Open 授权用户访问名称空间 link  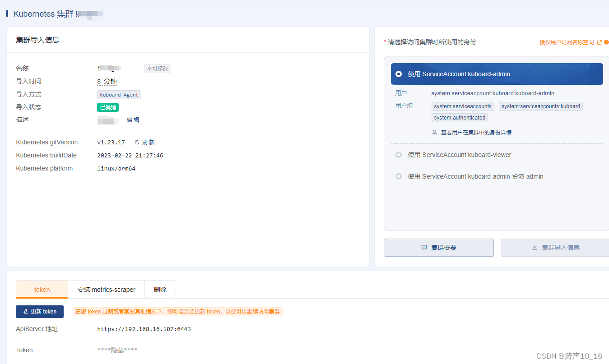coord(567,42)
